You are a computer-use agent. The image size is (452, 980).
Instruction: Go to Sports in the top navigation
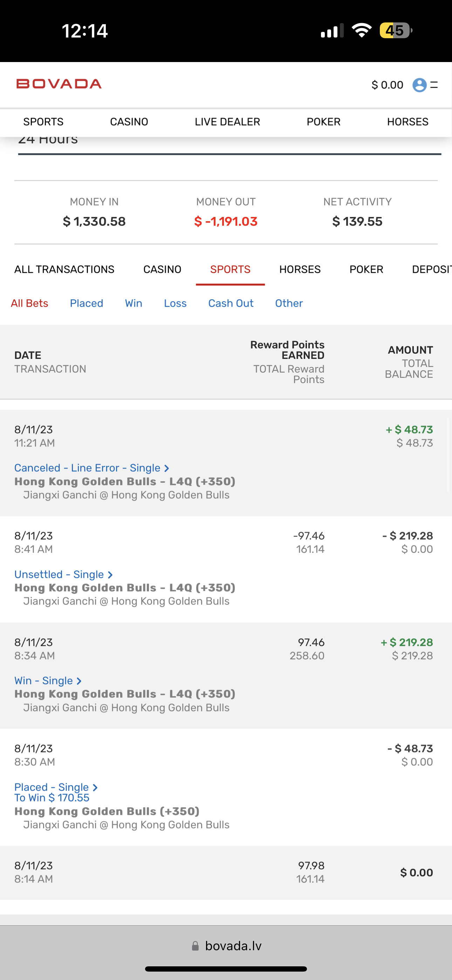click(x=43, y=122)
